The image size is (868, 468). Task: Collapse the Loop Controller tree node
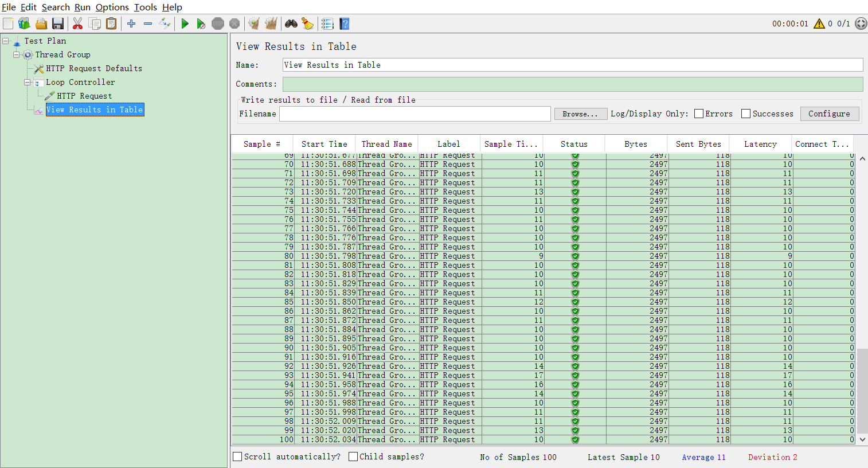[x=28, y=82]
